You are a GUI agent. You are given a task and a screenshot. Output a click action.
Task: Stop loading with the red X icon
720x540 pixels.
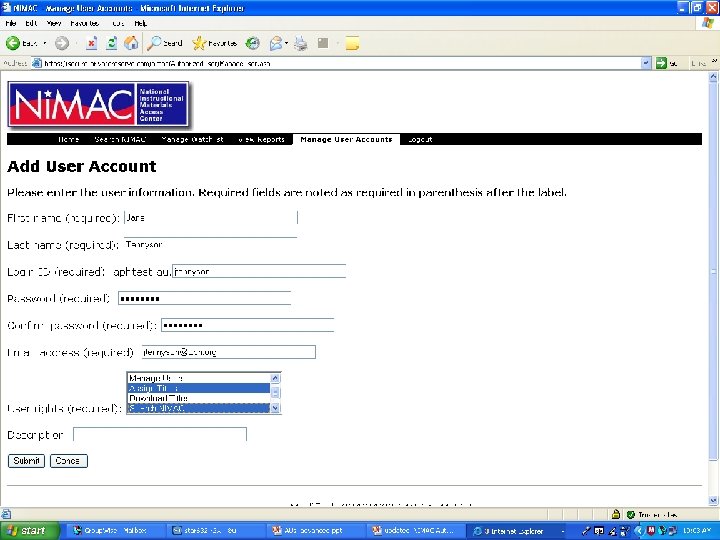[x=91, y=43]
